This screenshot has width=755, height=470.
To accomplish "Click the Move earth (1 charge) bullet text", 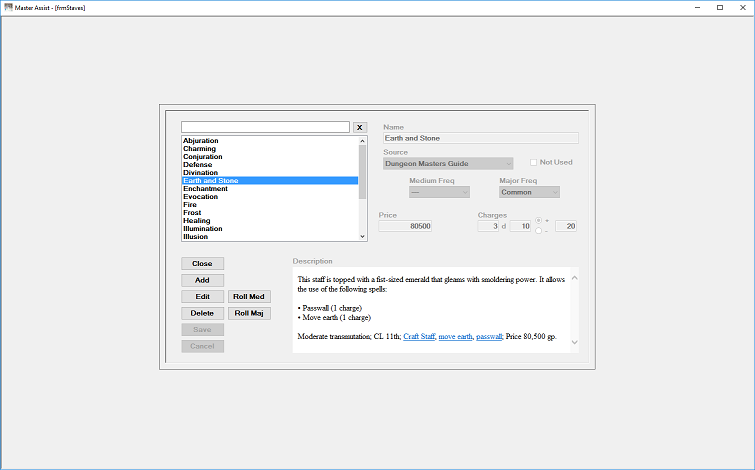I will click(x=337, y=318).
